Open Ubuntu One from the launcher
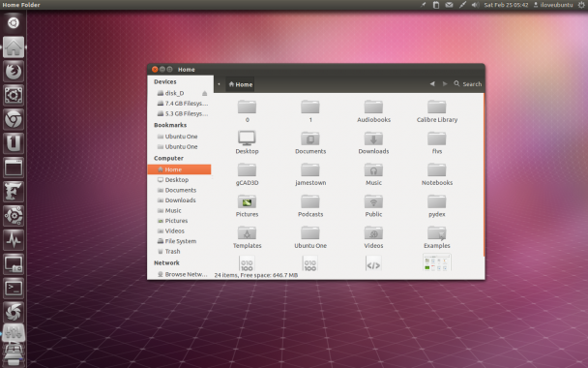This screenshot has height=368, width=588. (x=14, y=143)
